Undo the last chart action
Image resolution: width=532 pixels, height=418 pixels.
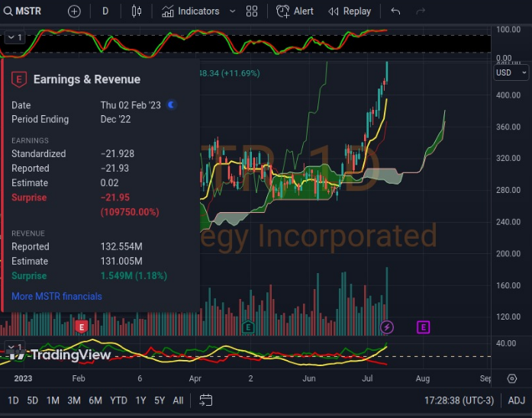tap(395, 11)
